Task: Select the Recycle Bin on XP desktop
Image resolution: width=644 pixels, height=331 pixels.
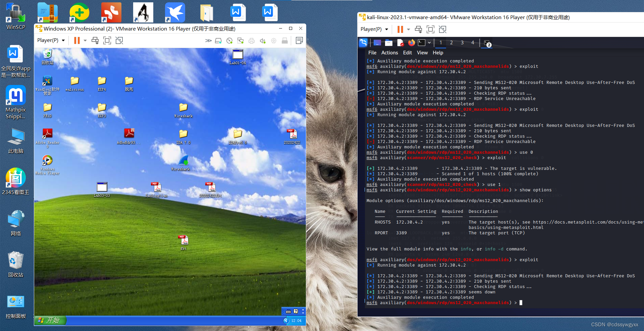Action: (x=48, y=56)
